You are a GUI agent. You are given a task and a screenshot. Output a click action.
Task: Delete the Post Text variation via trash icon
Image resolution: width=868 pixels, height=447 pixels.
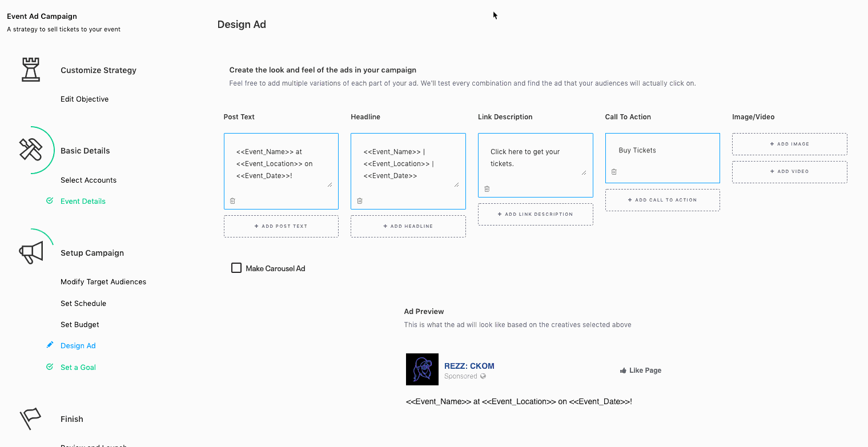coord(232,201)
